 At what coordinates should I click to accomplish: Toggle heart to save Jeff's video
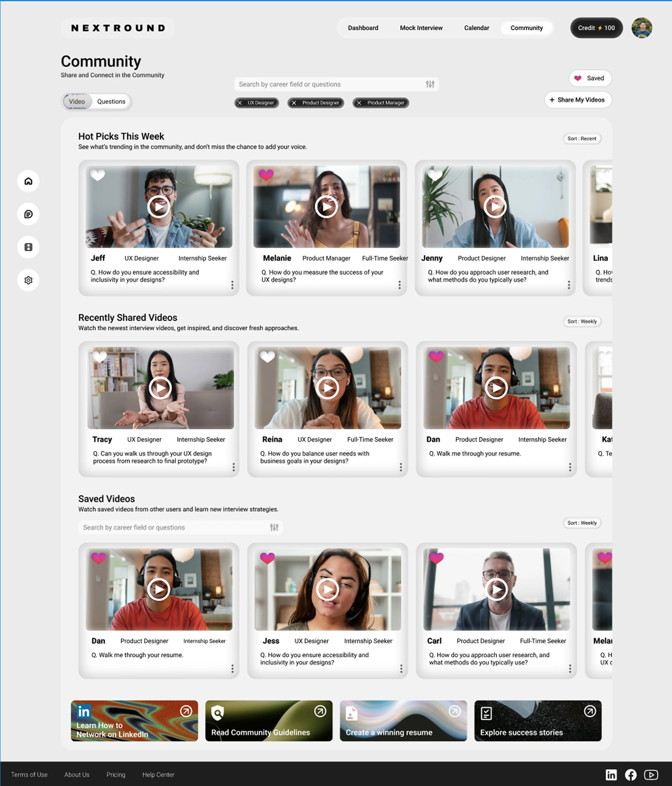98,175
